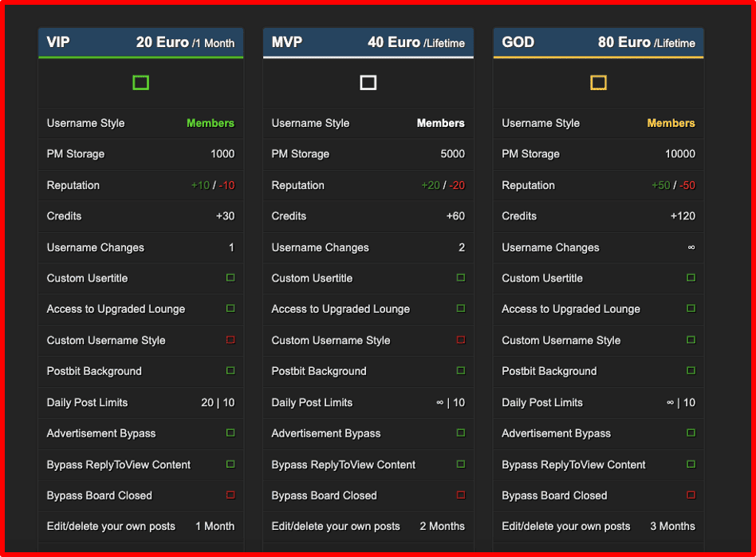756x557 pixels.
Task: Click the +10 / -10 reputation value under VIP
Action: [213, 185]
